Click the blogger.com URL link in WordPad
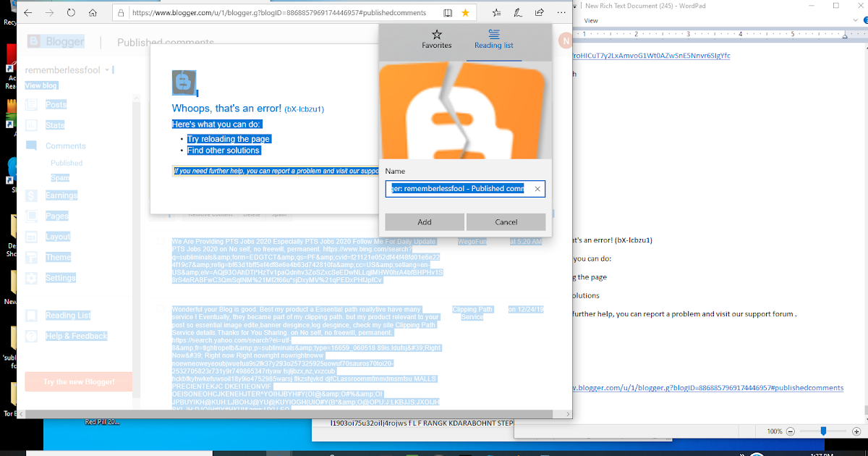868x456 pixels. pyautogui.click(x=708, y=388)
